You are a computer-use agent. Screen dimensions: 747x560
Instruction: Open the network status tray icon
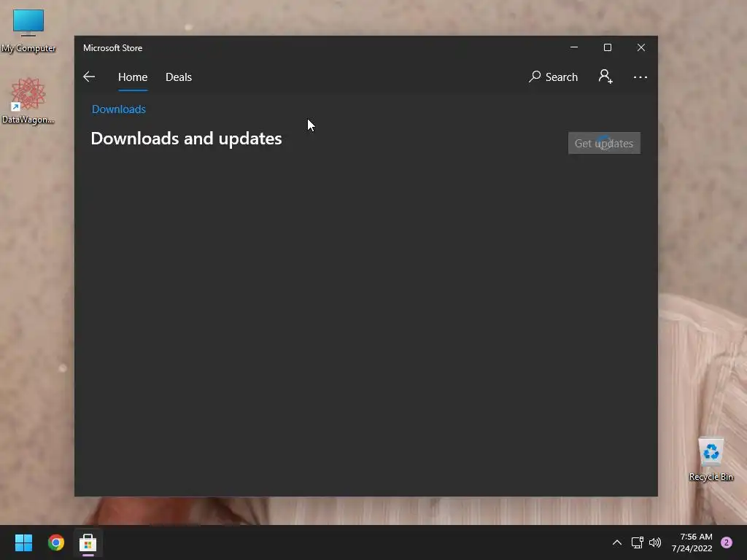[x=637, y=542]
